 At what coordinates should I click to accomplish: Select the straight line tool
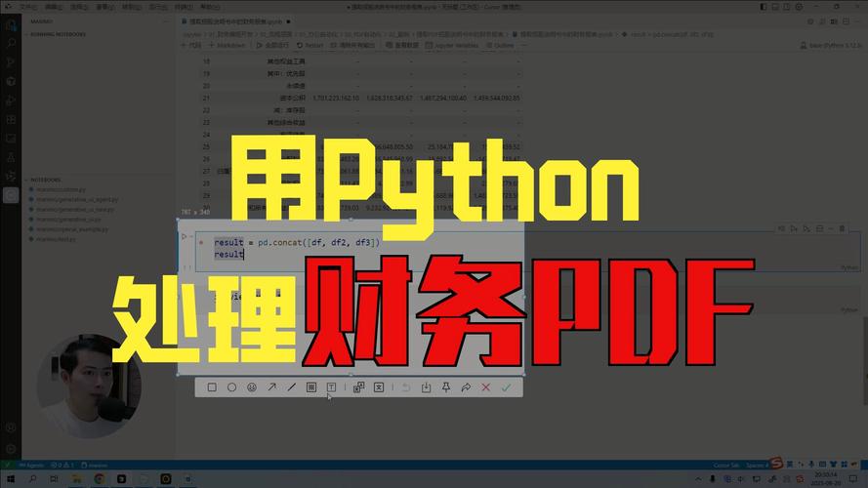(x=292, y=387)
